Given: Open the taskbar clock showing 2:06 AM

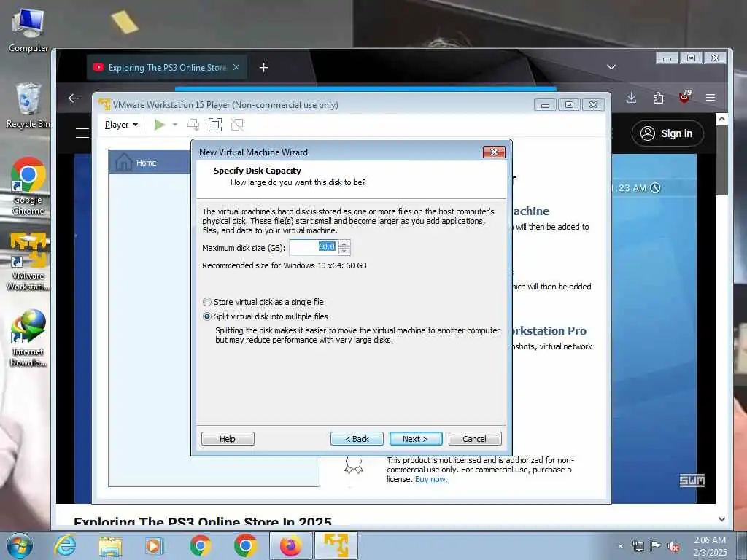Looking at the screenshot, I should [710, 546].
